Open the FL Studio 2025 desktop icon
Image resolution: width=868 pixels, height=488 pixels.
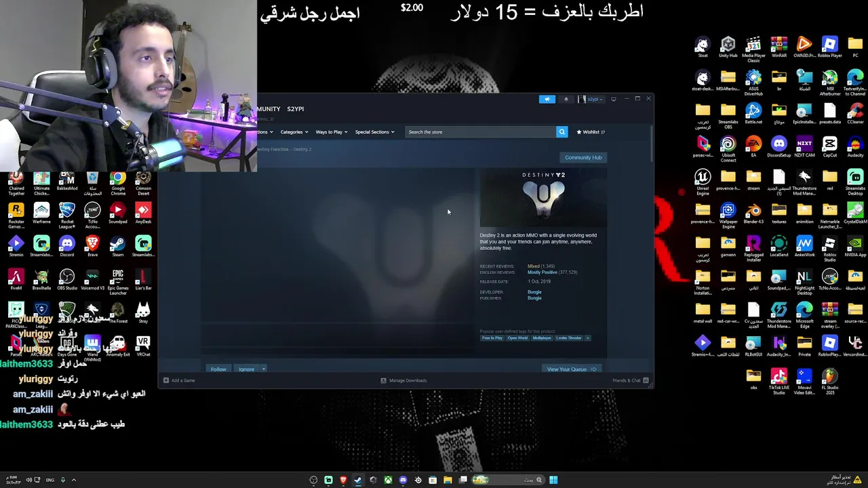(x=830, y=381)
